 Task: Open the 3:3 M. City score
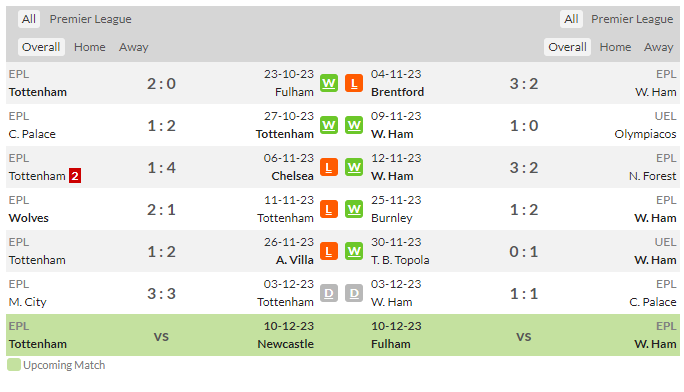click(x=161, y=293)
